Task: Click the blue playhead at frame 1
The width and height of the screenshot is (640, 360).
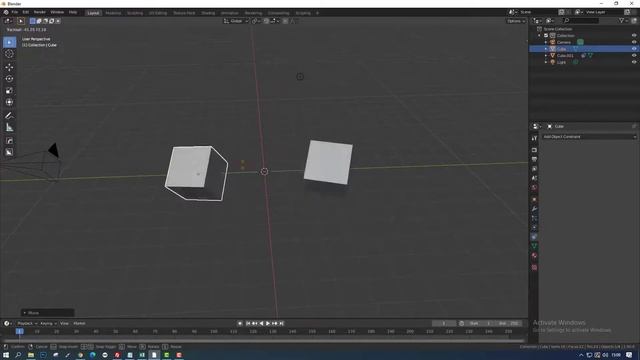Action: 20,331
